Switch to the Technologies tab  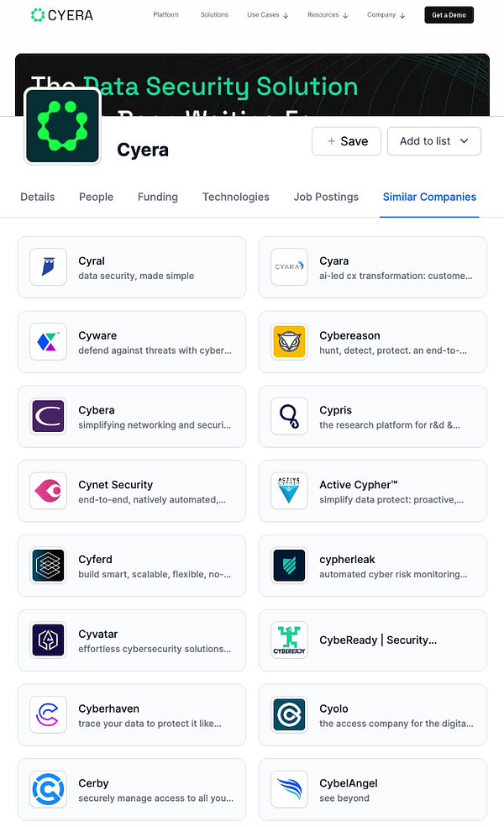click(x=236, y=197)
